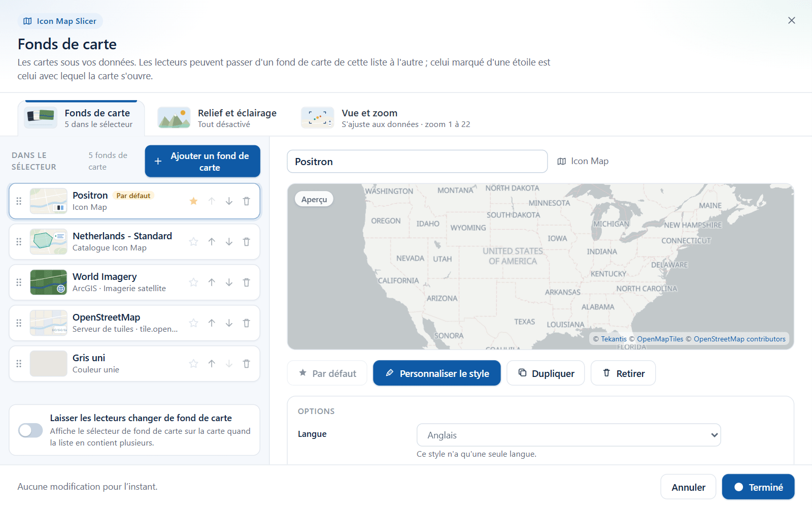The height and width of the screenshot is (508, 812).
Task: Open the Vue et zoom tab
Action: click(x=386, y=118)
